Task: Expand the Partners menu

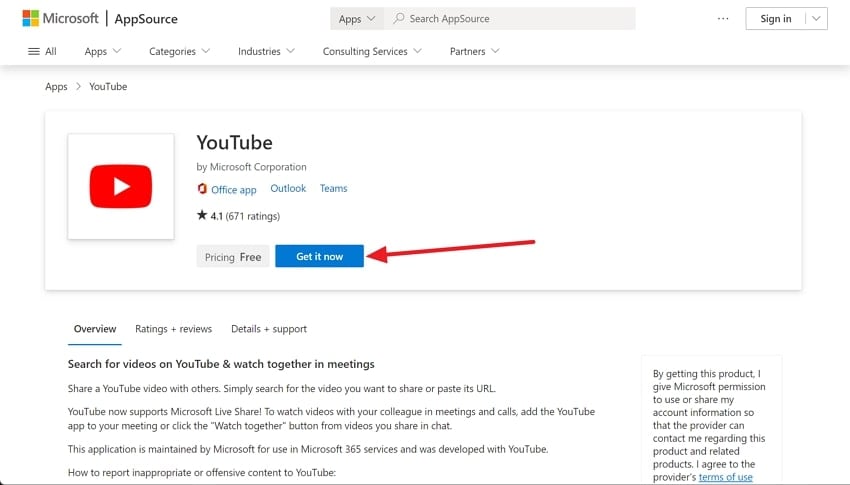Action: coord(474,51)
